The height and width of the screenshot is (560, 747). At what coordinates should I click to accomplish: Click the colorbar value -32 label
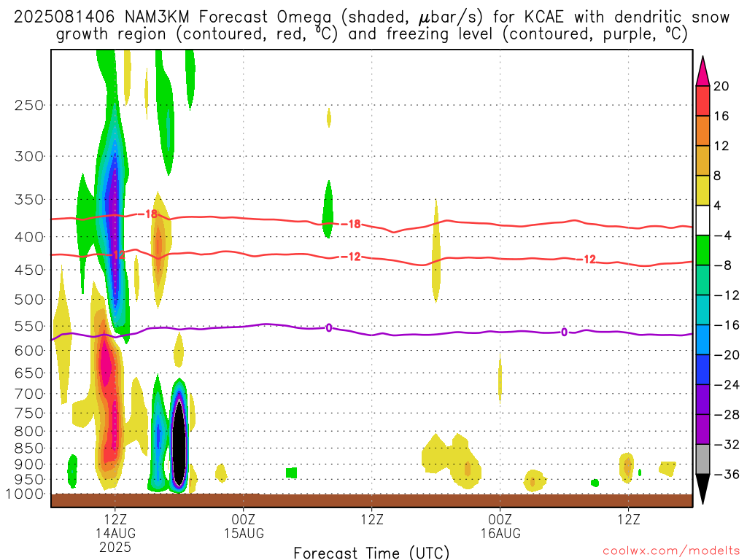point(727,444)
